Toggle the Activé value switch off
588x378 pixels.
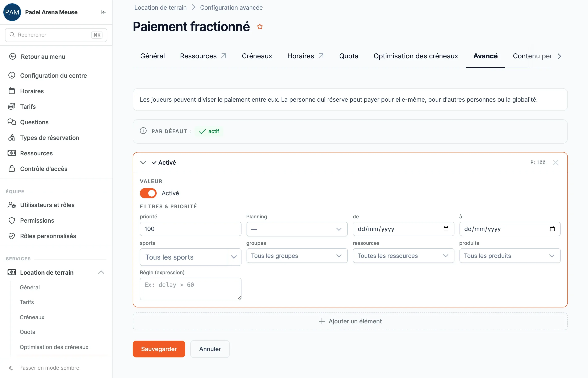[x=148, y=193]
